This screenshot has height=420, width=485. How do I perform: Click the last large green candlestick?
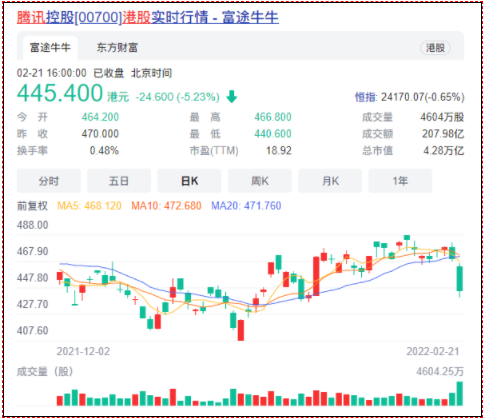[x=460, y=278]
